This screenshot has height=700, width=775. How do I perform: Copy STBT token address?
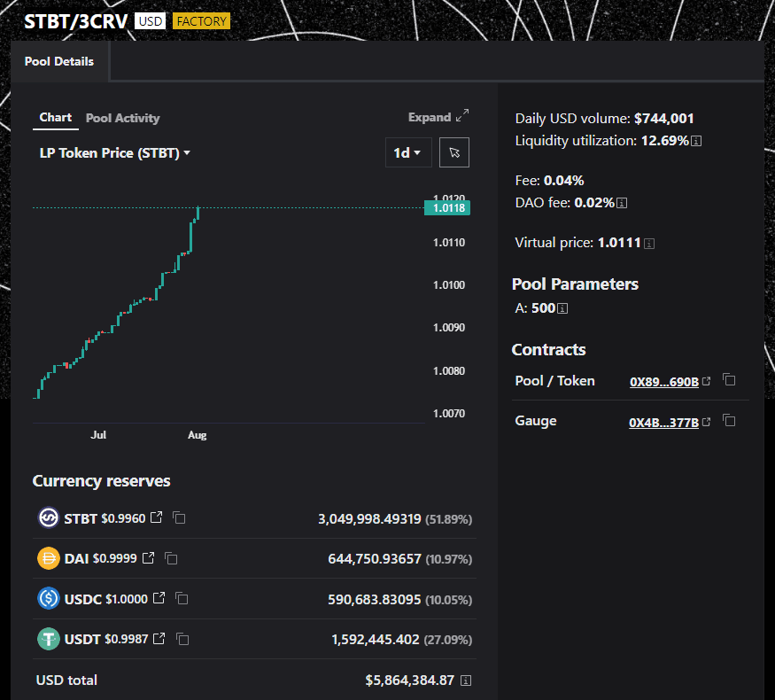(x=179, y=518)
